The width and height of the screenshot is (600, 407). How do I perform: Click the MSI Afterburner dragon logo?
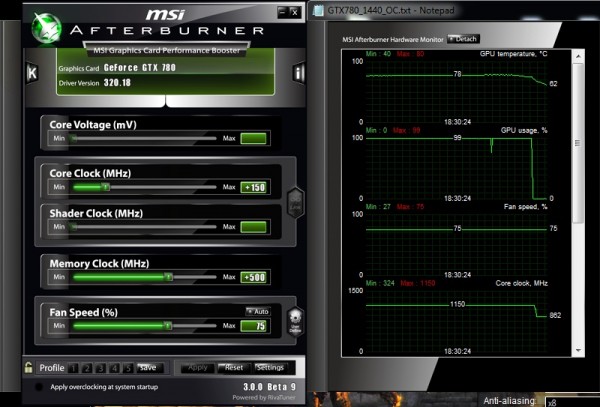[x=46, y=27]
